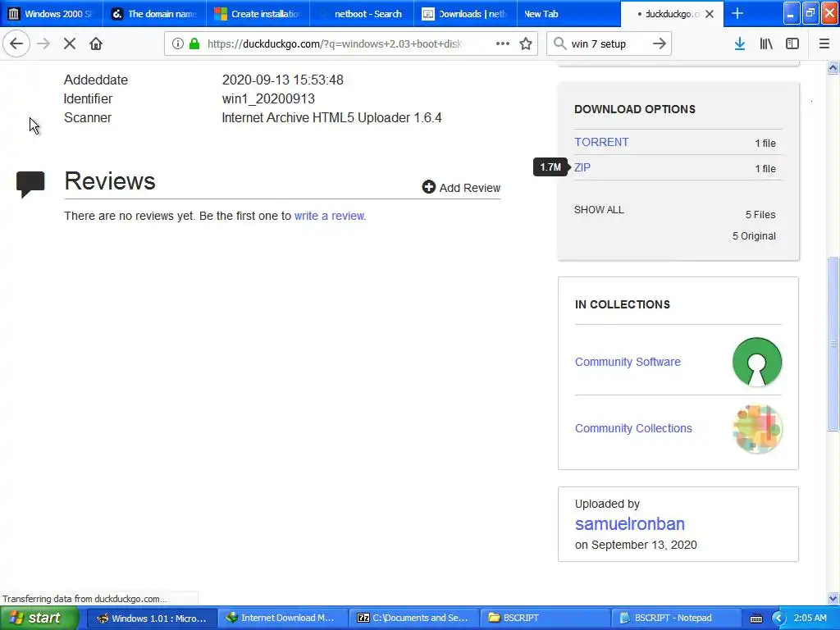Open the Library bookshelf icon
This screenshot has height=630, width=840.
(x=766, y=43)
